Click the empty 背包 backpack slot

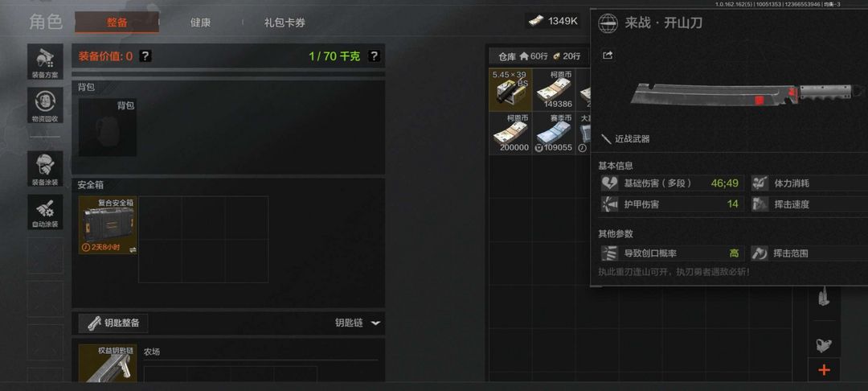coord(108,127)
